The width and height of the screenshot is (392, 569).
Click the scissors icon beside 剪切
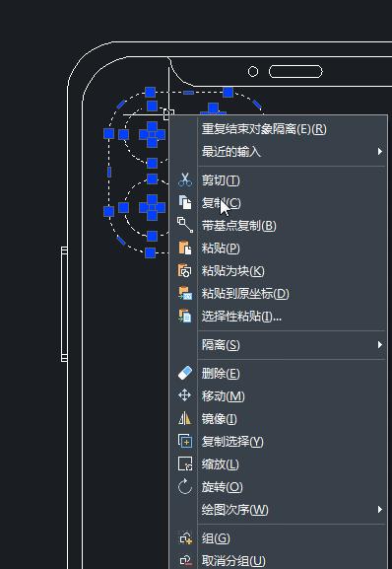tap(185, 180)
